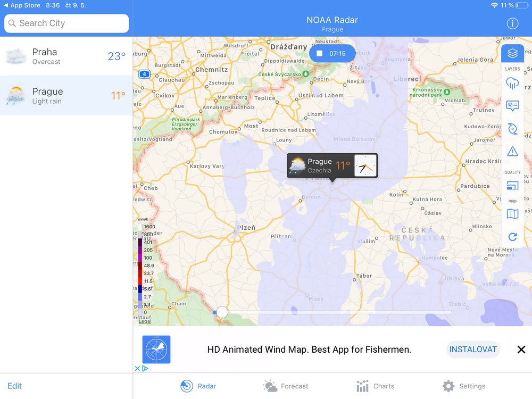Tap Edit in city list

pyautogui.click(x=14, y=386)
